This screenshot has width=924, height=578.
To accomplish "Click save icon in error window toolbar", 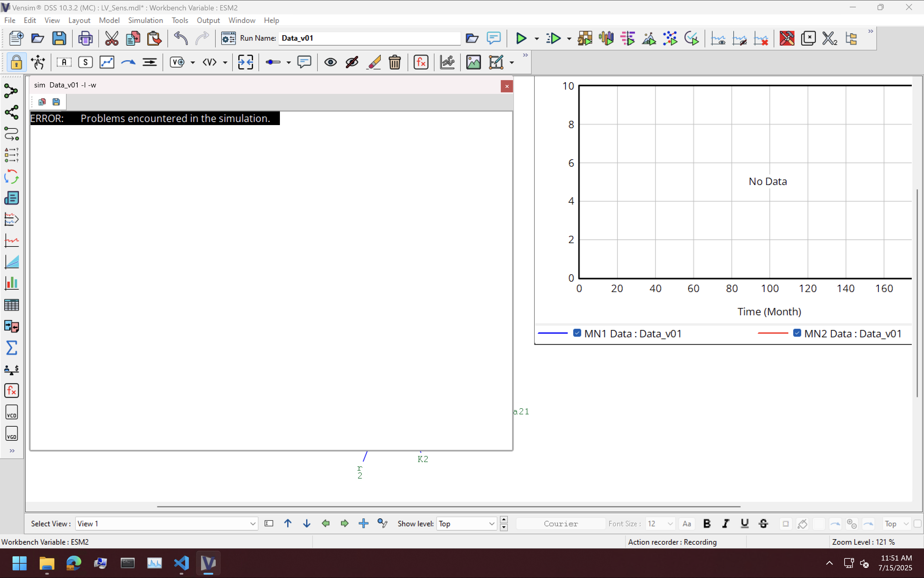I will (56, 102).
